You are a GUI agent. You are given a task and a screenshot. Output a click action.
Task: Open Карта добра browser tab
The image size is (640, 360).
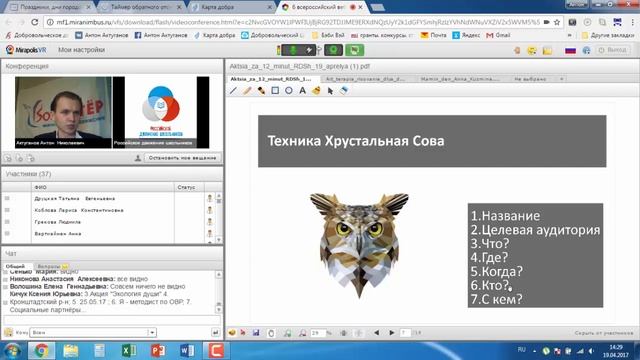pyautogui.click(x=232, y=7)
